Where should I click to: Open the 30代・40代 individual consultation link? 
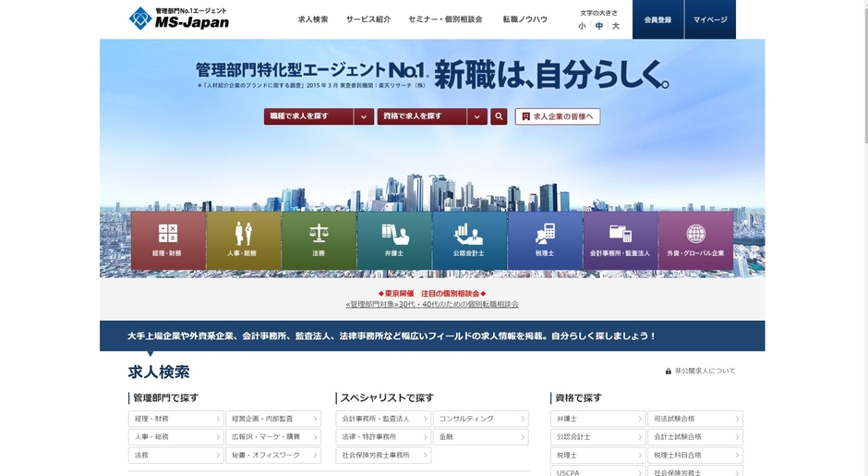(x=432, y=304)
